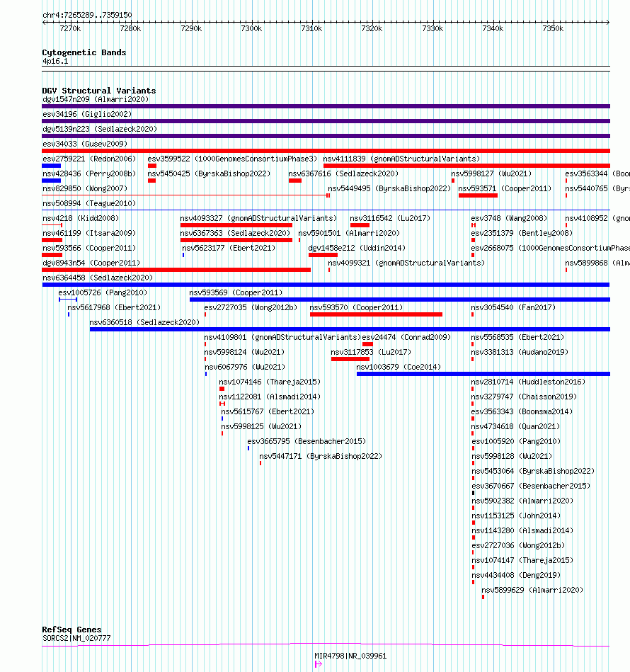Image resolution: width=630 pixels, height=672 pixels.
Task: Open nsv5450425 (ByrskaBishop2022) entry
Action: [x=209, y=173]
